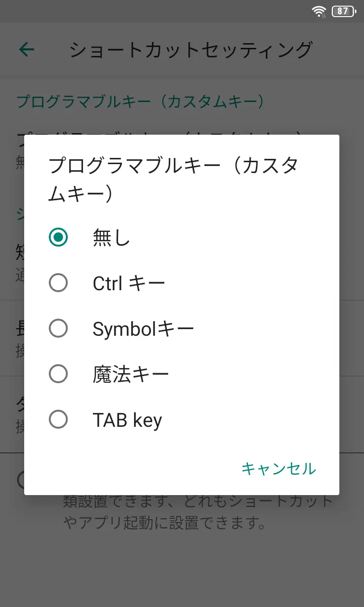Tap the back arrow icon

coord(27,49)
